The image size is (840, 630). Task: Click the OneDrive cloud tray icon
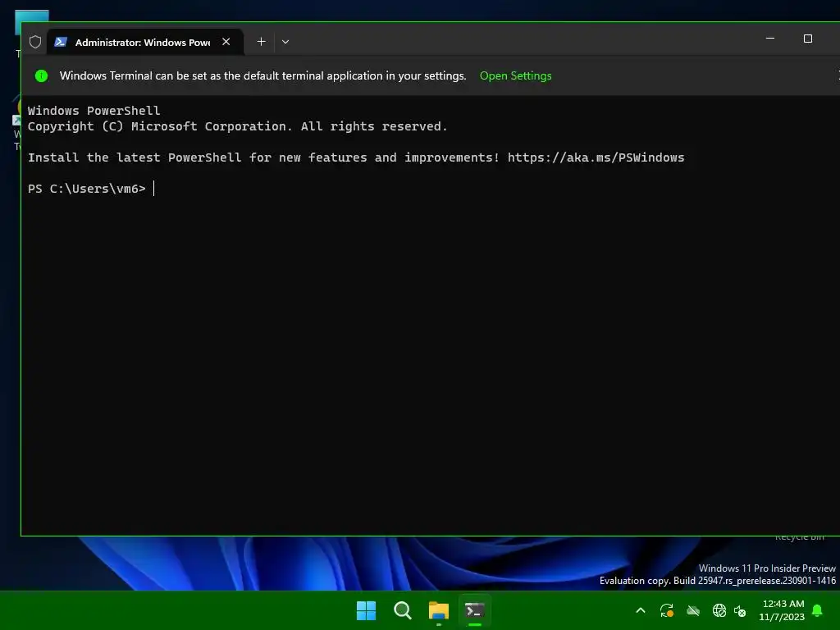click(692, 610)
